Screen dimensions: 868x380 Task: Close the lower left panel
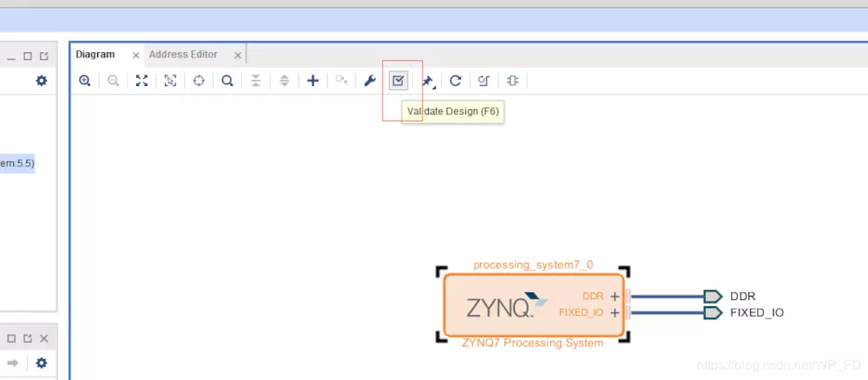click(44, 338)
